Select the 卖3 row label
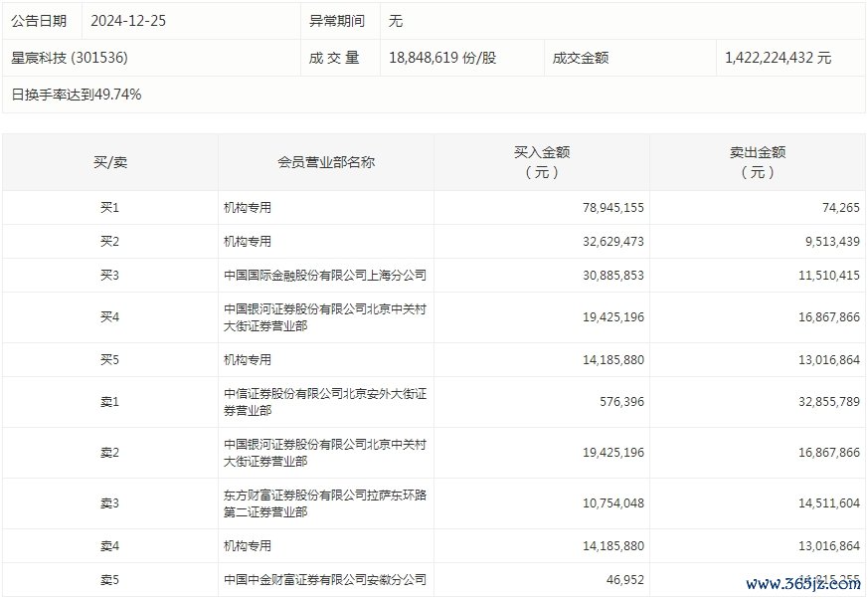 [x=109, y=503]
